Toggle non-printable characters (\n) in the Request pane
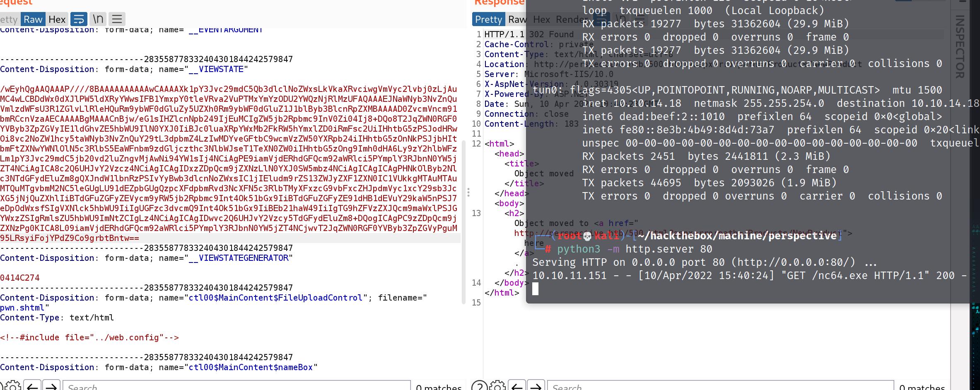980x390 pixels. pos(98,19)
